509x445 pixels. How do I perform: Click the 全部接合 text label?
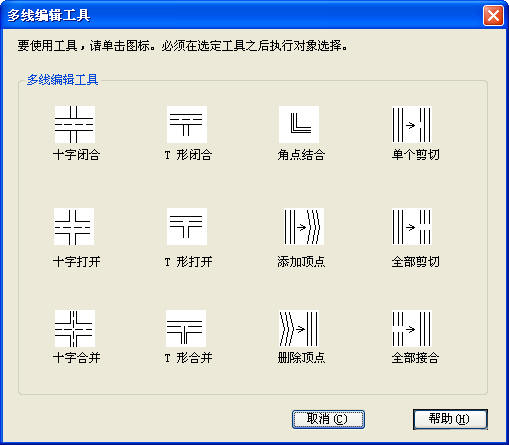coord(415,358)
